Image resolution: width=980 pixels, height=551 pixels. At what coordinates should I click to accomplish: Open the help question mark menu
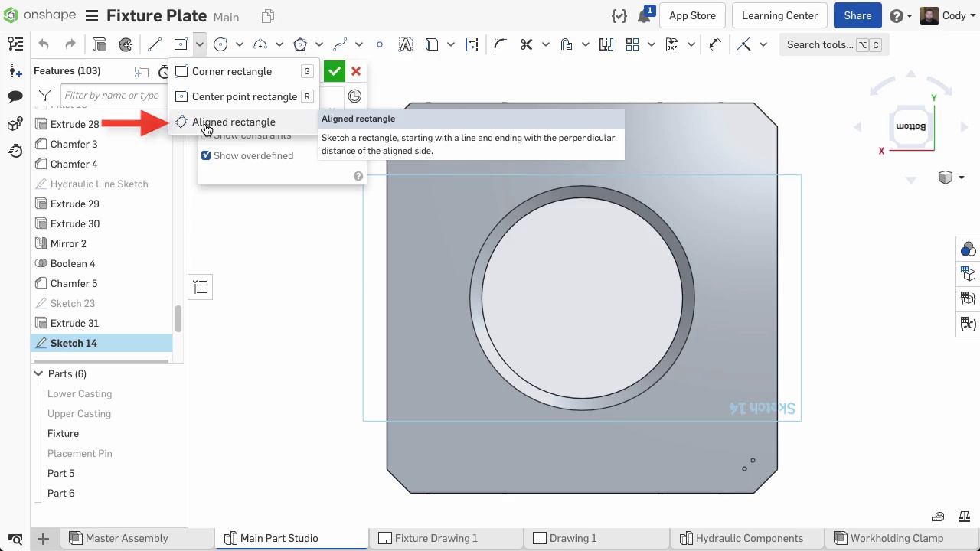coord(900,15)
